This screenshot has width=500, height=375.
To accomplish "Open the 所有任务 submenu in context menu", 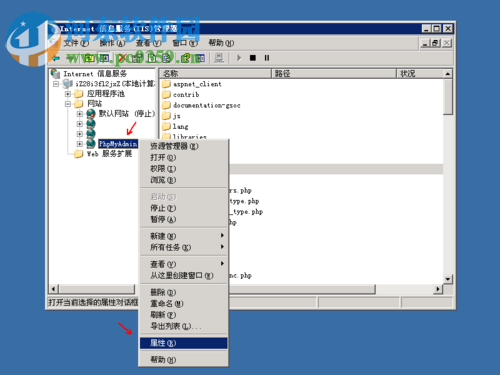I will click(x=183, y=247).
